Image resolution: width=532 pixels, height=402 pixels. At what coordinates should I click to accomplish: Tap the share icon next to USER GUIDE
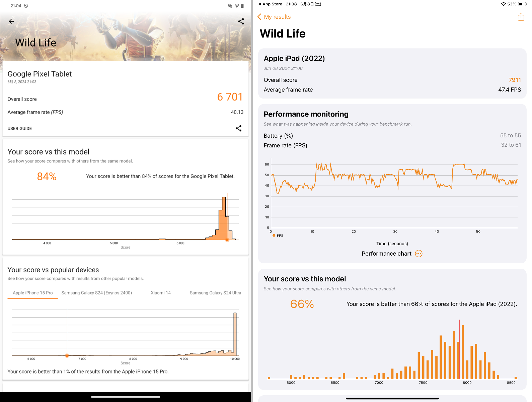click(239, 128)
